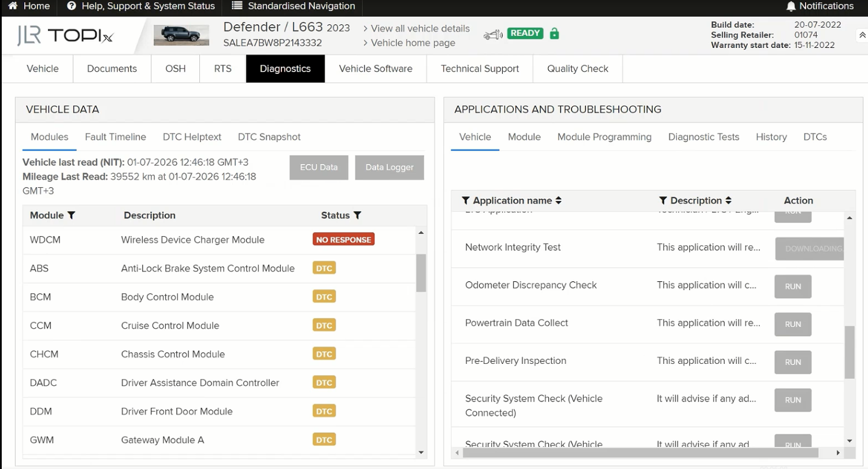Click the DTC badge for BCM
This screenshot has height=469, width=868.
[324, 297]
